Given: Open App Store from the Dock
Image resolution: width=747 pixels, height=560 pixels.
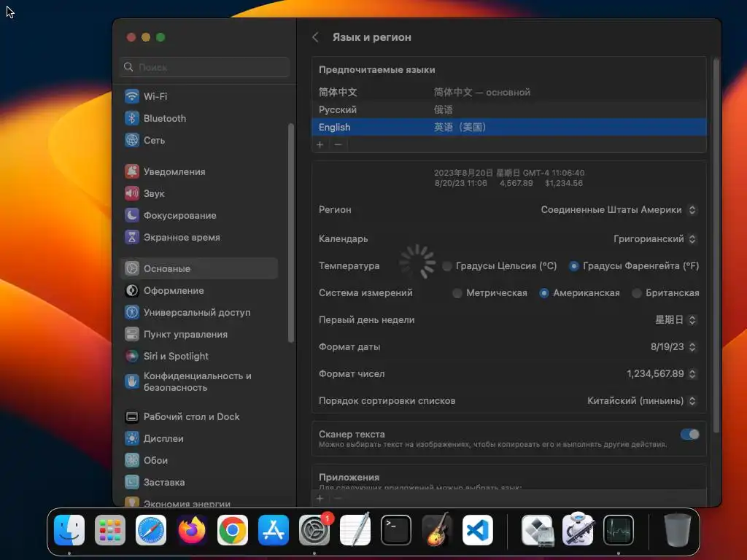Looking at the screenshot, I should [x=274, y=530].
